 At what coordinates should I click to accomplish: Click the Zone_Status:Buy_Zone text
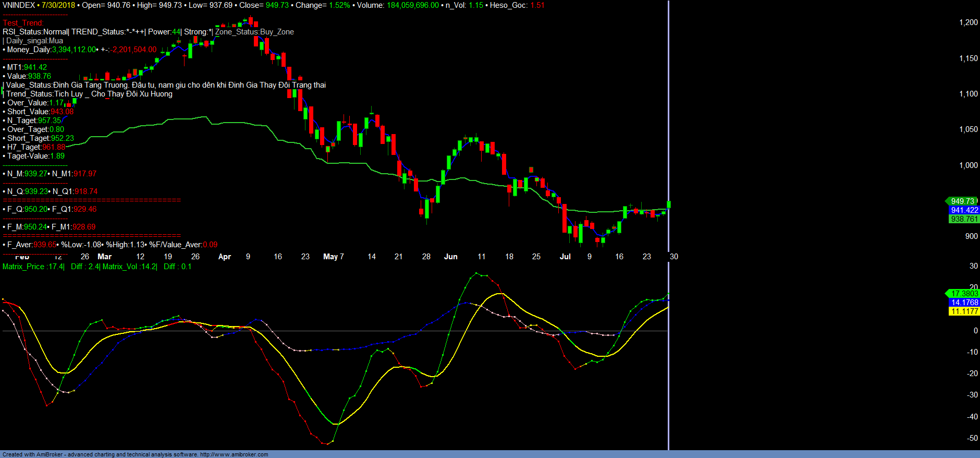point(254,32)
